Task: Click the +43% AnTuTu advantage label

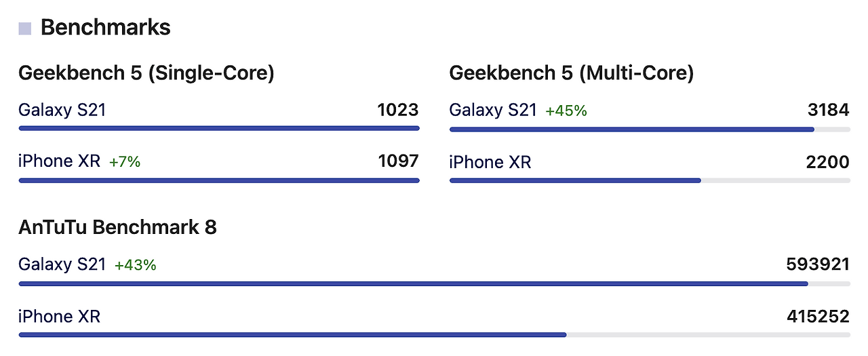Action: pos(136,265)
